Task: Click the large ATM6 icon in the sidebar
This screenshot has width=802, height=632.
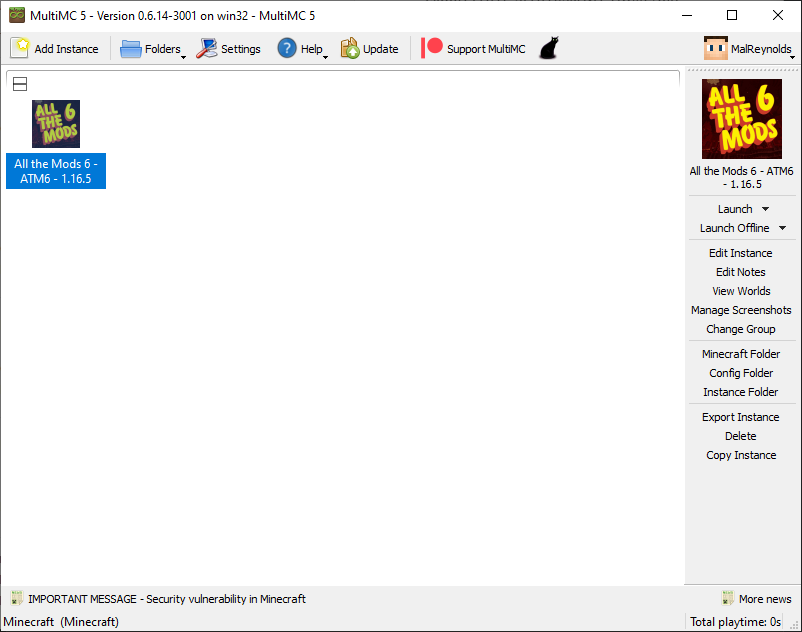Action: pos(742,119)
